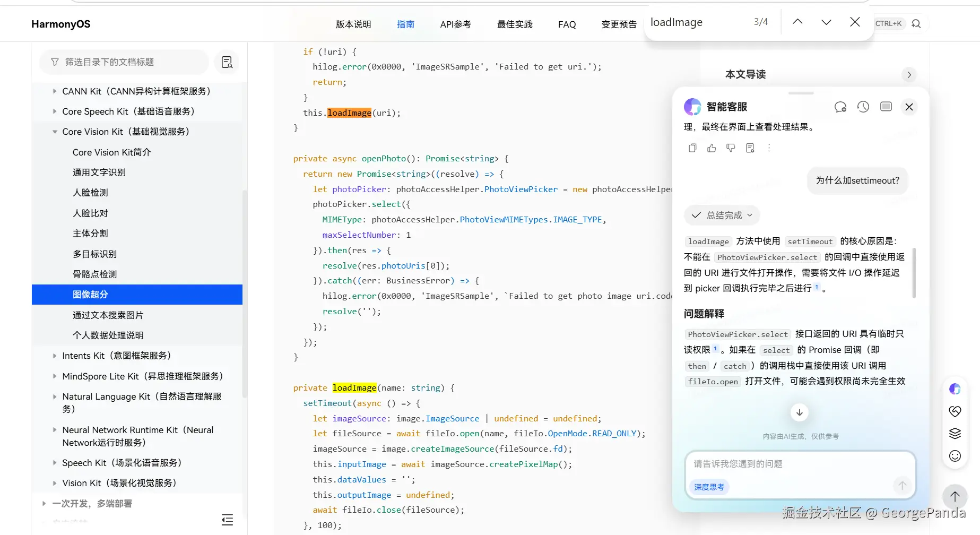
Task: Expand the Intents Kit tree node
Action: click(55, 356)
